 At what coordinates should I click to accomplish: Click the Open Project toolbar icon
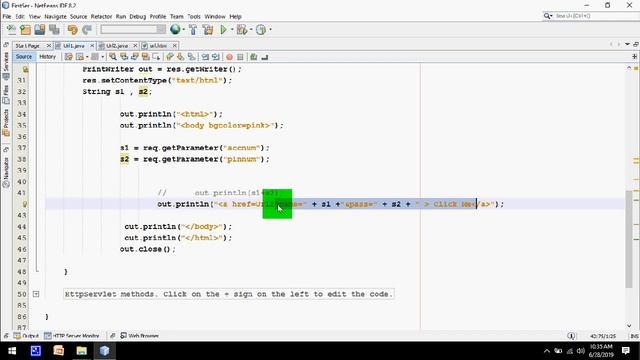coord(40,29)
